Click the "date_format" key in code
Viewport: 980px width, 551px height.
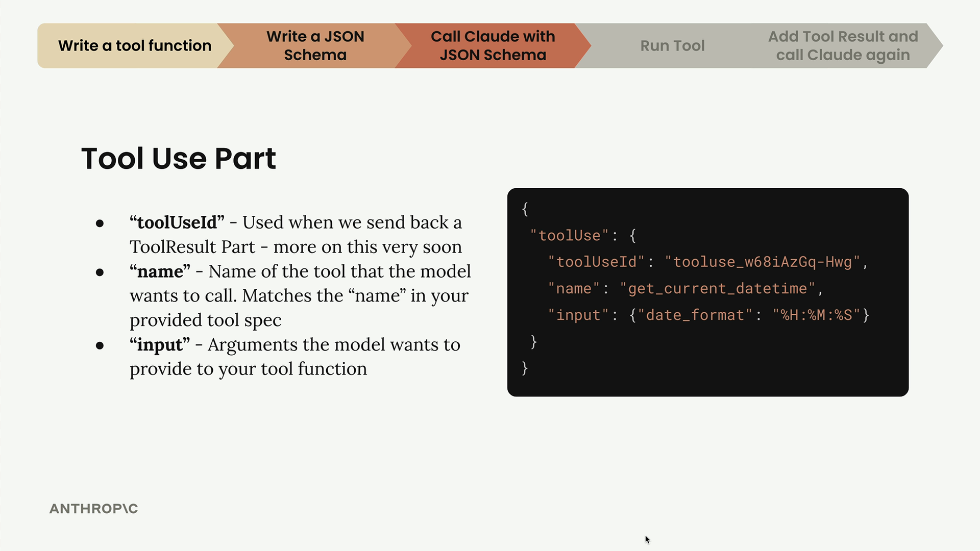pos(695,315)
